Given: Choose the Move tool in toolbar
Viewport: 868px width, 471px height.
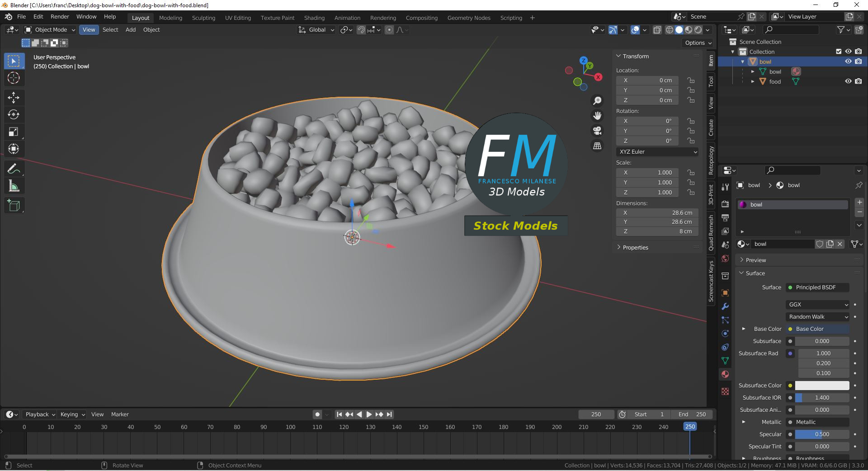Looking at the screenshot, I should pyautogui.click(x=14, y=97).
